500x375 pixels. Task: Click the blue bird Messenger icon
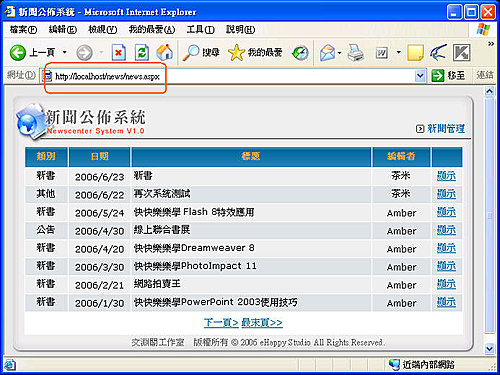click(x=438, y=52)
